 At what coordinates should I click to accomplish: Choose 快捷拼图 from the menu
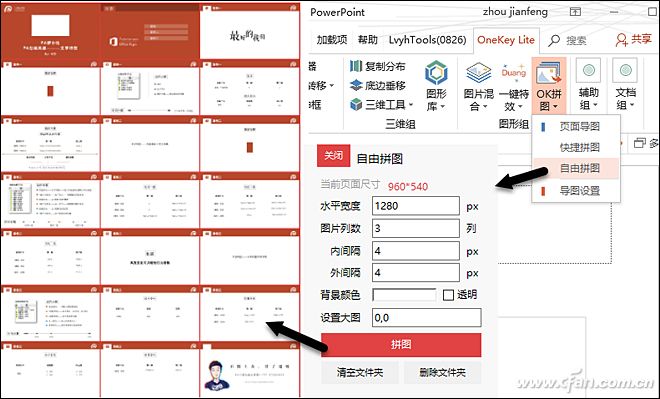(x=576, y=147)
